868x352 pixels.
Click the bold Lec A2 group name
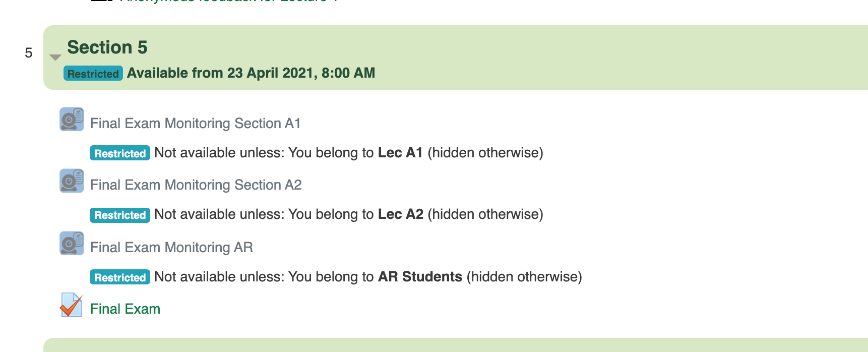click(x=401, y=214)
